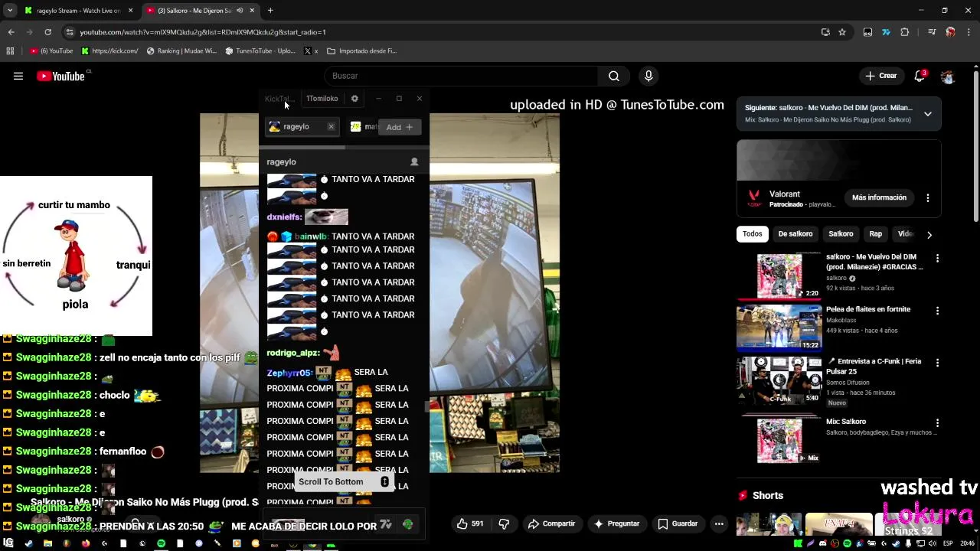Open the Me Vuelvo Del DIM video thumbnail

779,275
